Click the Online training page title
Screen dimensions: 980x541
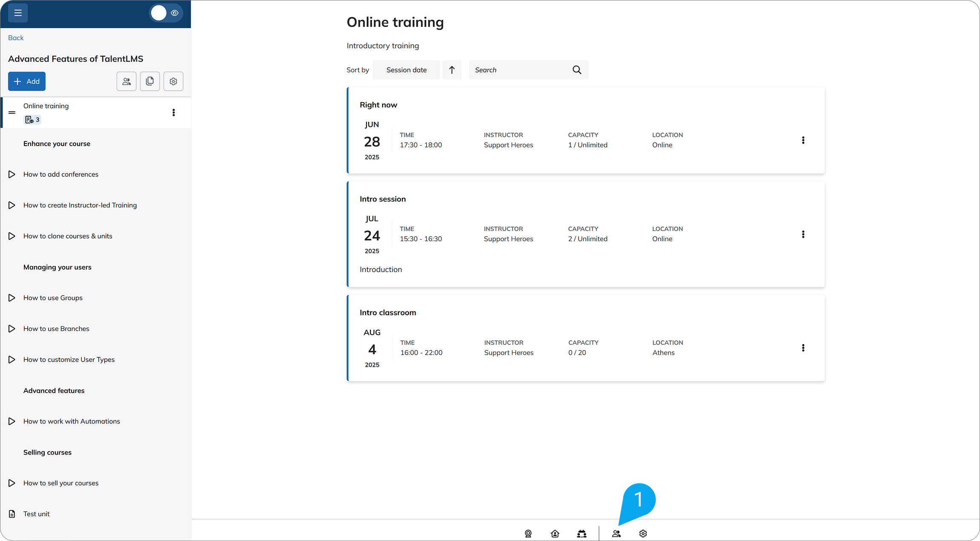(x=395, y=22)
